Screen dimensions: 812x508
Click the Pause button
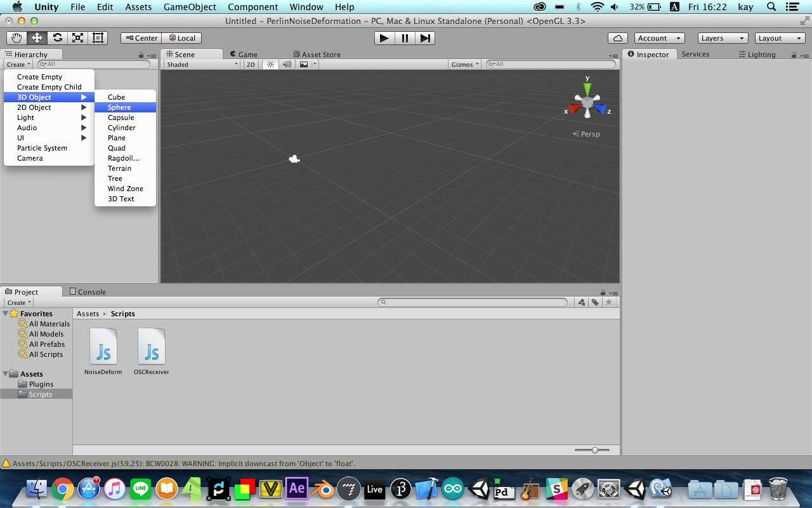click(x=405, y=38)
